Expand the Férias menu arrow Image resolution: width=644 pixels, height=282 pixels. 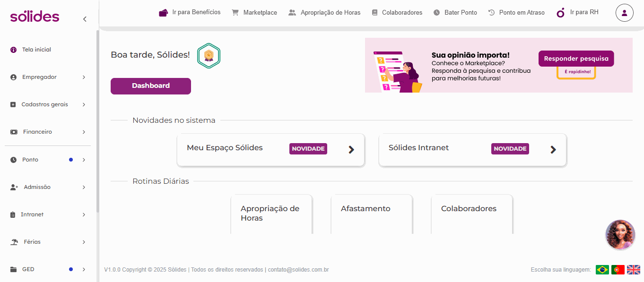tap(84, 242)
